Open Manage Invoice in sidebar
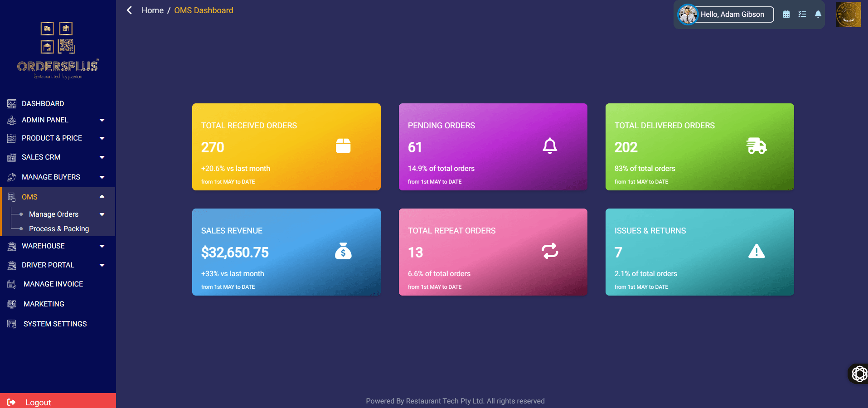Viewport: 868px width, 408px height. click(x=53, y=284)
